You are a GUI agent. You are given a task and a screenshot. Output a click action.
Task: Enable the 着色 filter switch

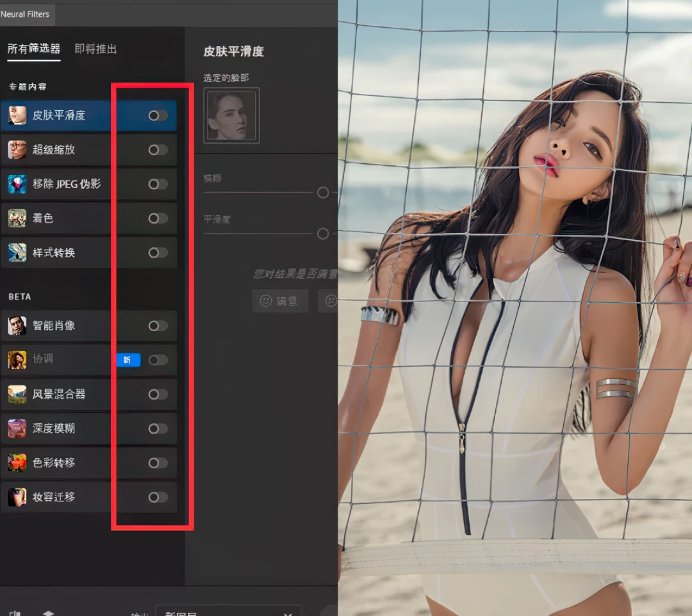(158, 218)
